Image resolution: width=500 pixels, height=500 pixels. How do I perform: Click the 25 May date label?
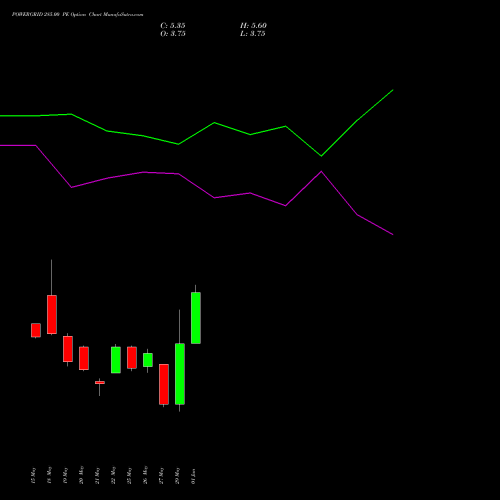129,475
